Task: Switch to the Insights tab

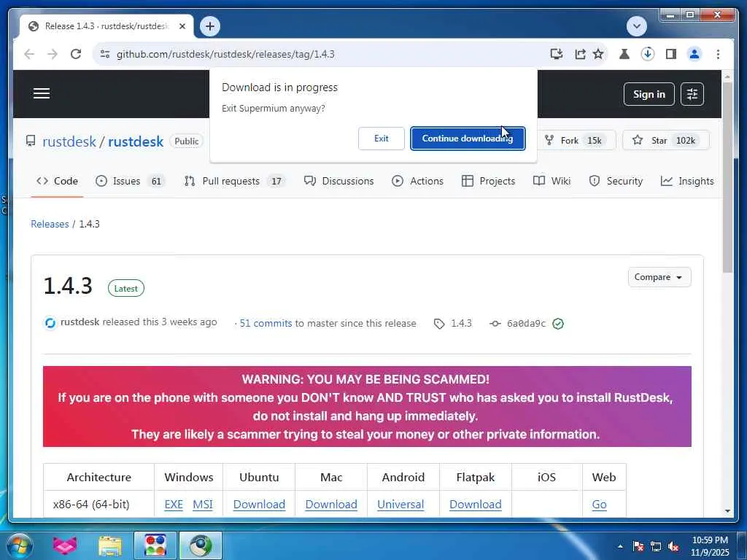Action: pyautogui.click(x=687, y=181)
